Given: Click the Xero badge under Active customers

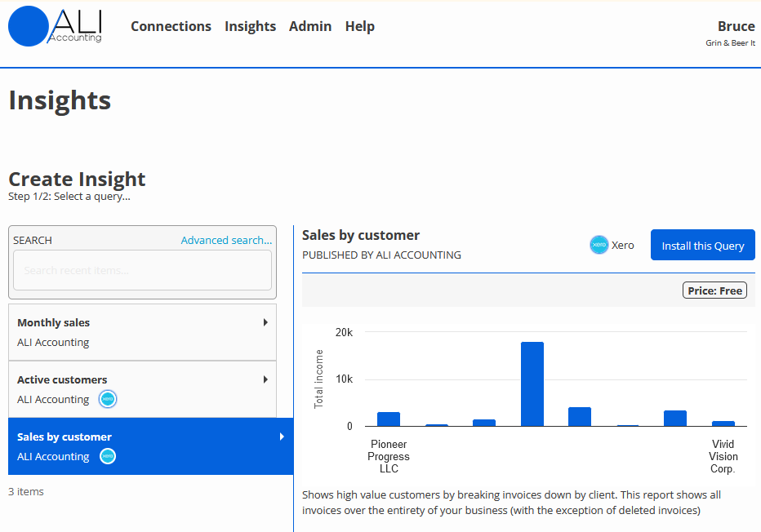Looking at the screenshot, I should [108, 399].
